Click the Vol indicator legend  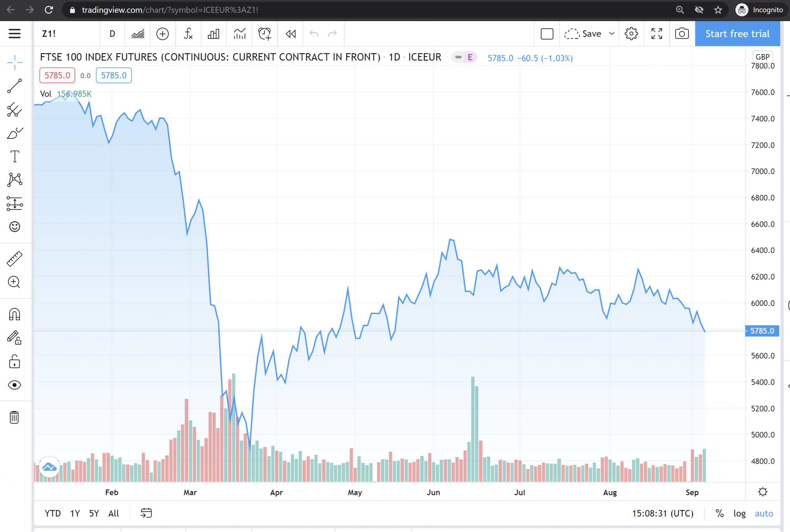(x=46, y=94)
